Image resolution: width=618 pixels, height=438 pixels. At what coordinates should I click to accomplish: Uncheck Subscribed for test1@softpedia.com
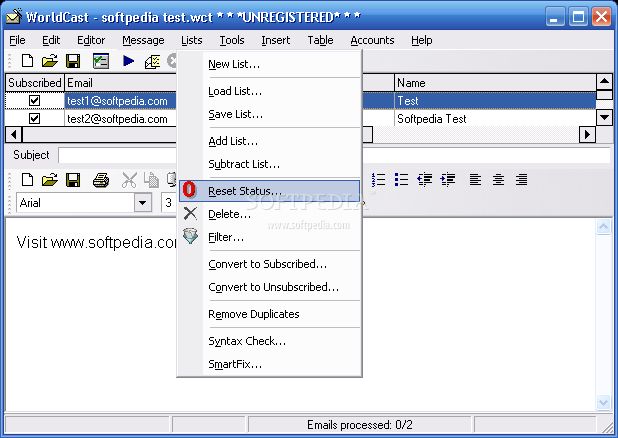(x=35, y=101)
